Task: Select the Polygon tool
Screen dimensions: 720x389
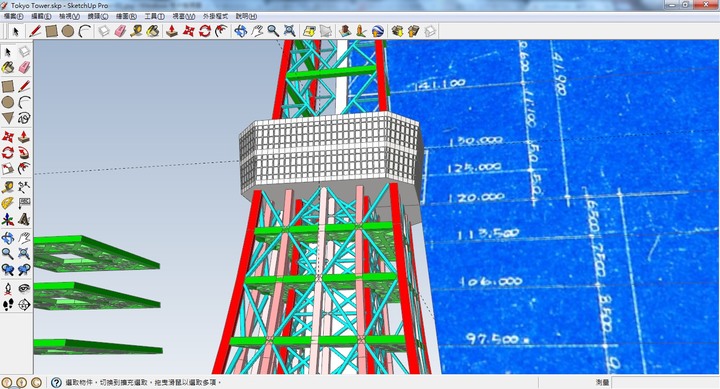Action: tap(8, 118)
